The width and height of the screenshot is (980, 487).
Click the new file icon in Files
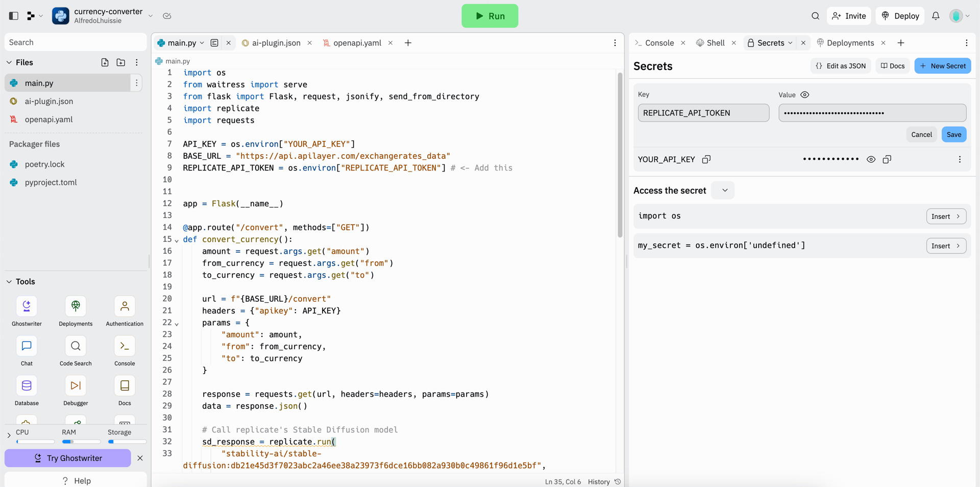tap(105, 62)
